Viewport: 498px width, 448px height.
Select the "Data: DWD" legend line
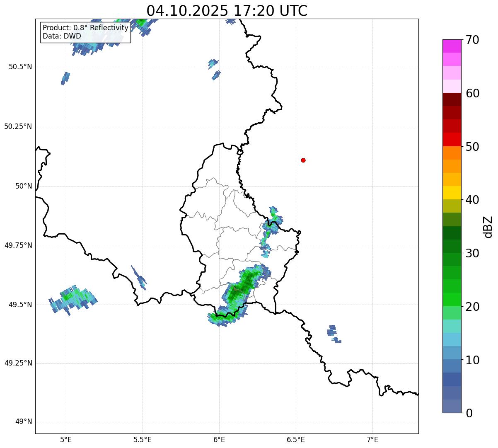pyautogui.click(x=62, y=36)
